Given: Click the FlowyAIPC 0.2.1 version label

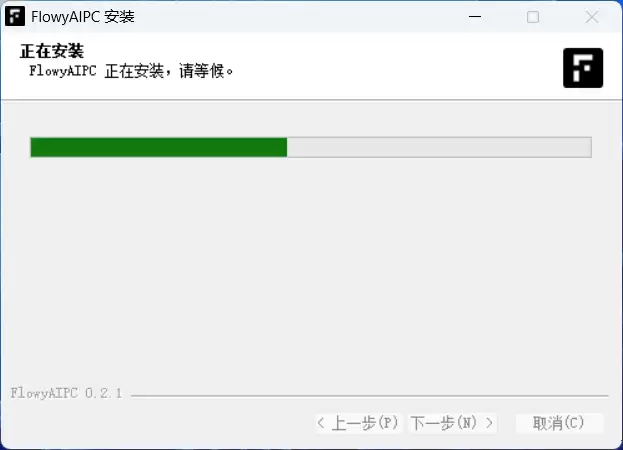Looking at the screenshot, I should point(66,393).
